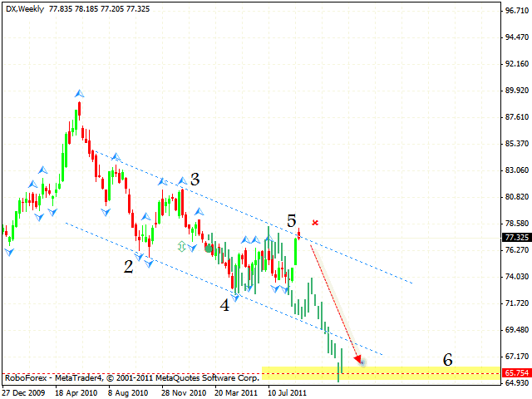Click the 28 Nov 2010 date label
Image resolution: width=532 pixels, height=399 pixels.
(179, 392)
